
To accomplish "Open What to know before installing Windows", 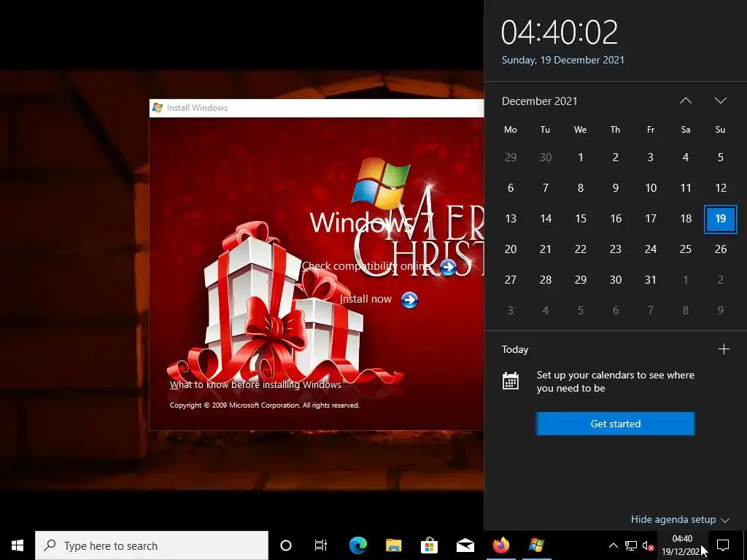I will tap(255, 385).
